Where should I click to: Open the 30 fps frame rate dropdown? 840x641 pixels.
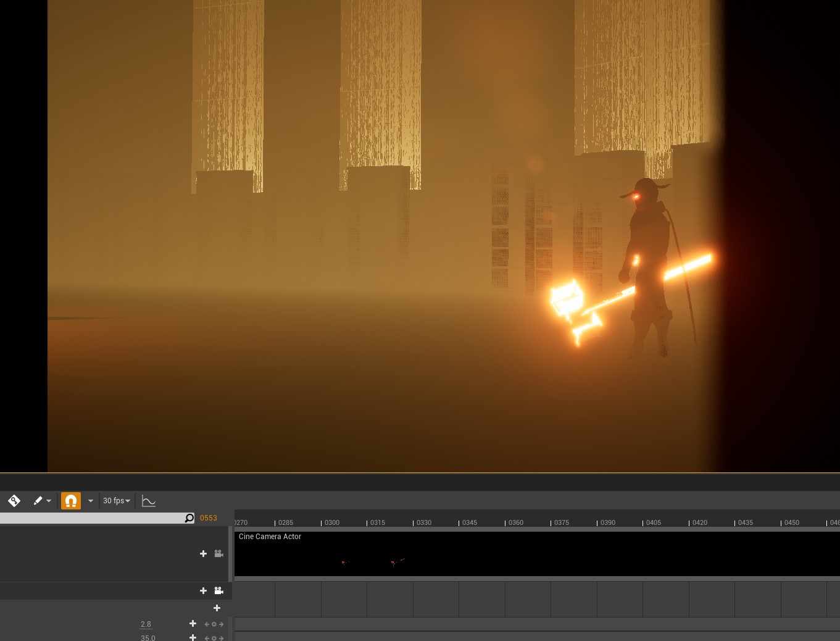[117, 501]
